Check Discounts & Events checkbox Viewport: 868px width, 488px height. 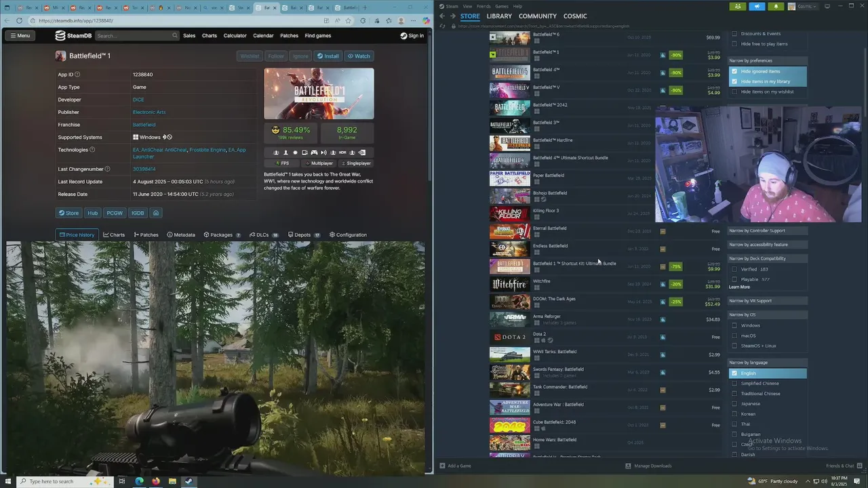click(x=734, y=33)
